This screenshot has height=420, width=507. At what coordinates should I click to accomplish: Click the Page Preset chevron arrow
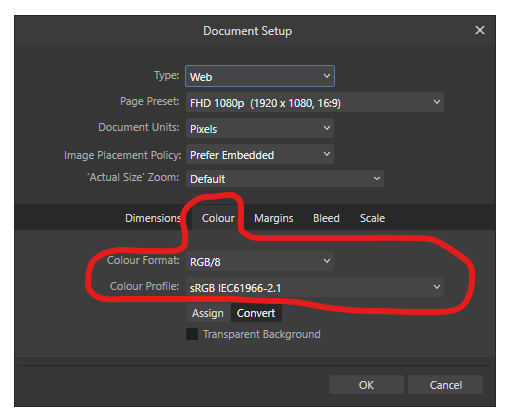(436, 102)
